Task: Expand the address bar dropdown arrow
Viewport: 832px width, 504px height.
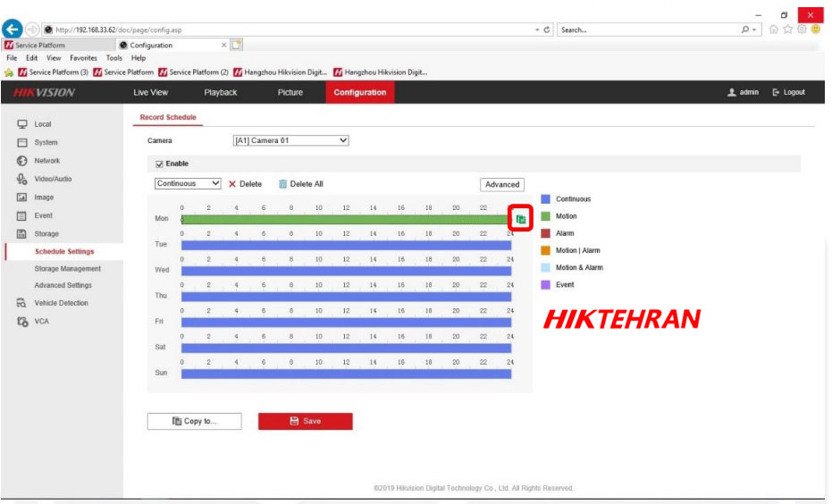Action: pos(537,29)
